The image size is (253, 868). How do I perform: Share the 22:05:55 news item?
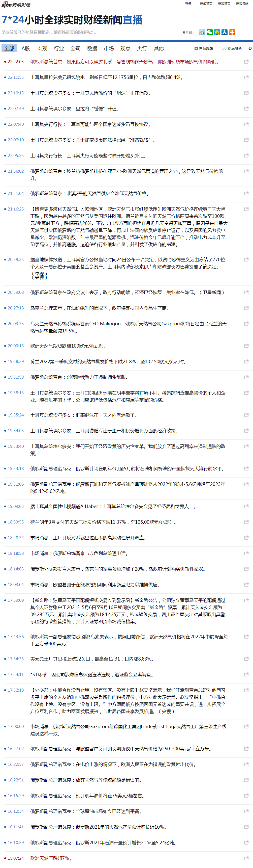(x=246, y=156)
